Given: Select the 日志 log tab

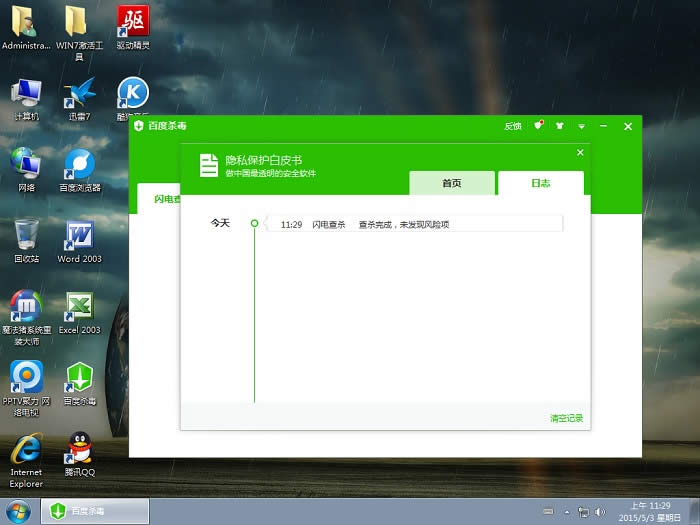Looking at the screenshot, I should click(x=540, y=183).
